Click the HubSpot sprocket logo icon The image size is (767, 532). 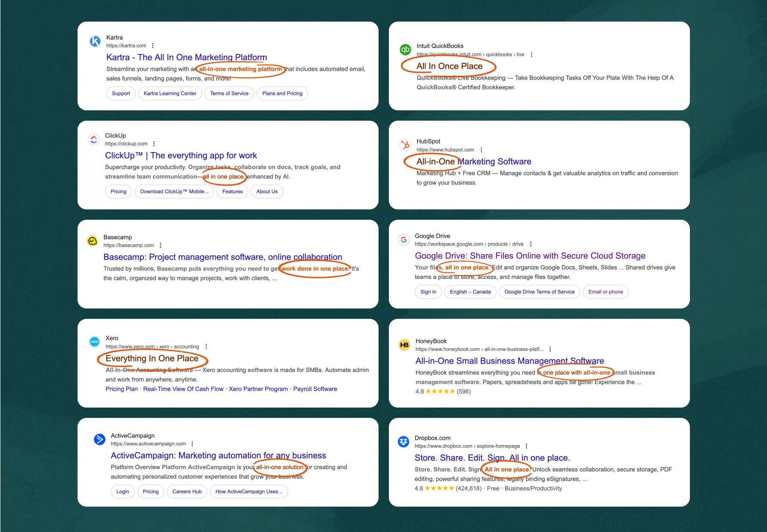405,145
